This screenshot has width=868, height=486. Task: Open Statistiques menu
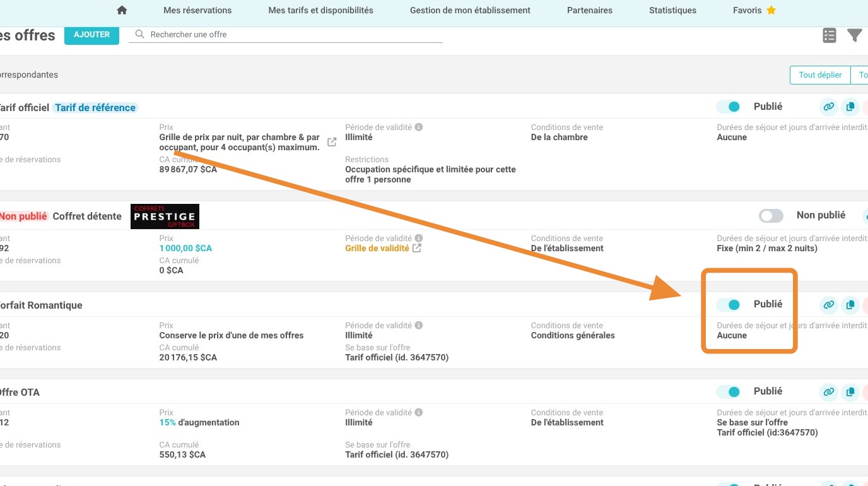coord(672,10)
